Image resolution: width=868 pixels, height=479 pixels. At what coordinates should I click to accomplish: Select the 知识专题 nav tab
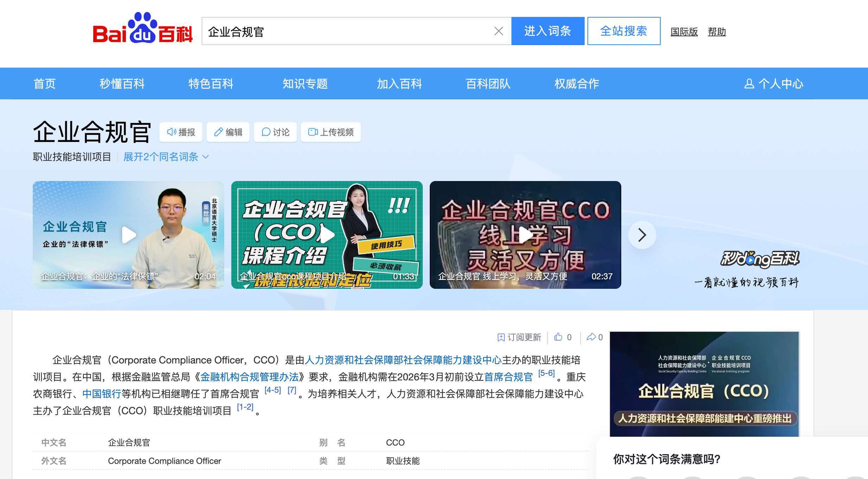pos(305,83)
